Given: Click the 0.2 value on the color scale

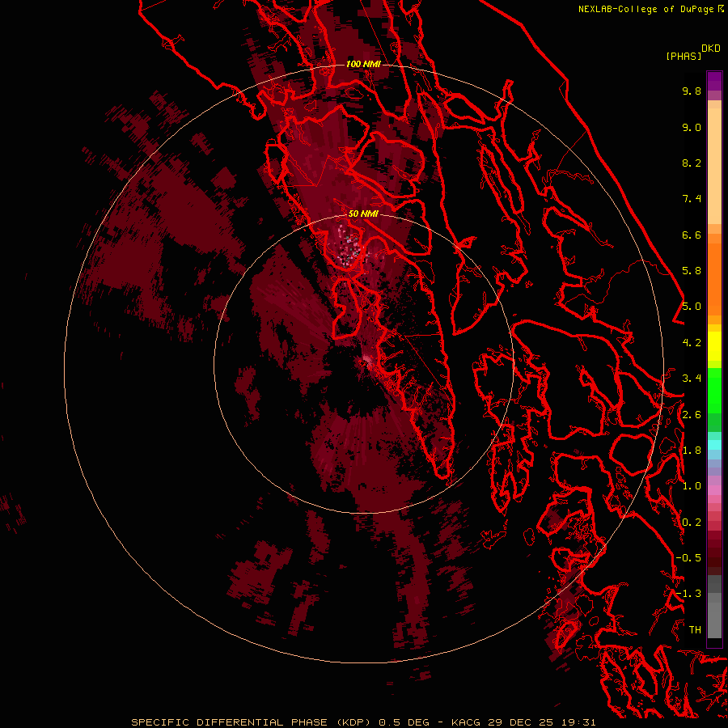Looking at the screenshot, I should click(x=692, y=523).
